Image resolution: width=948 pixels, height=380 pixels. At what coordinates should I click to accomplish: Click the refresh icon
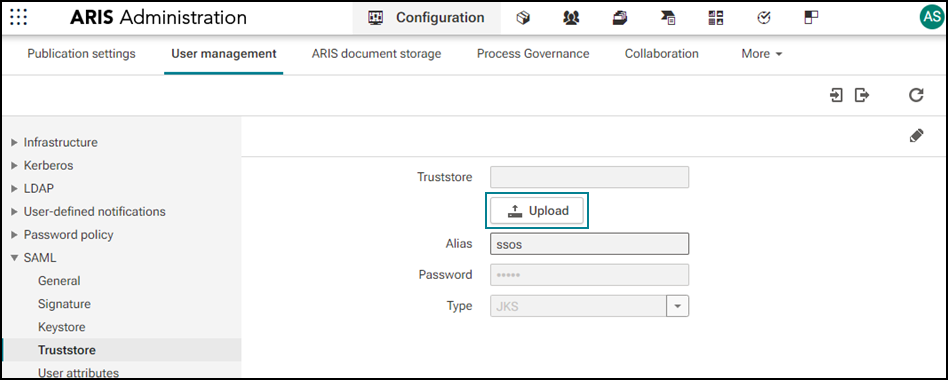[x=917, y=95]
